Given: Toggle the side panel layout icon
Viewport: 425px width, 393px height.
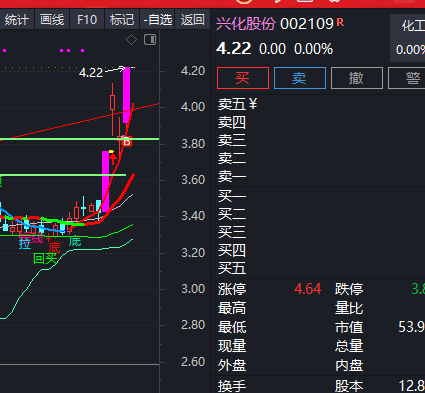Looking at the screenshot, I should pyautogui.click(x=150, y=40).
